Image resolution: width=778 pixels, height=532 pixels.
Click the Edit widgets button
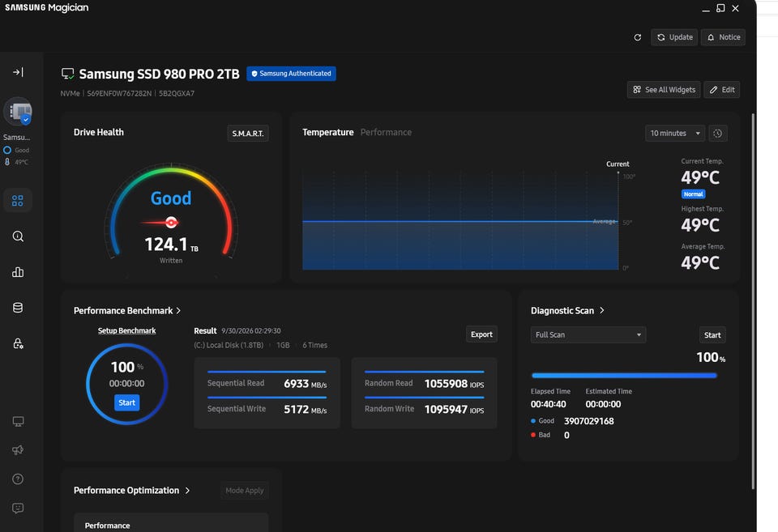click(x=722, y=90)
